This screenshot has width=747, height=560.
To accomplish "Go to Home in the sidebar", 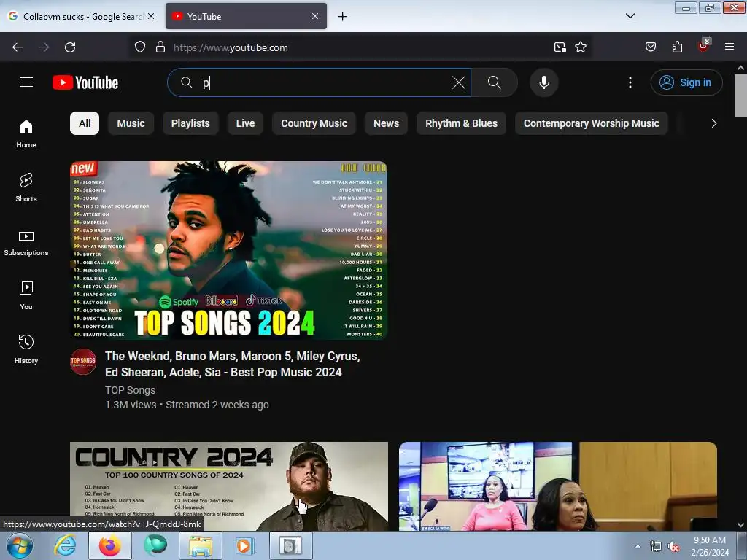I will pos(26,134).
